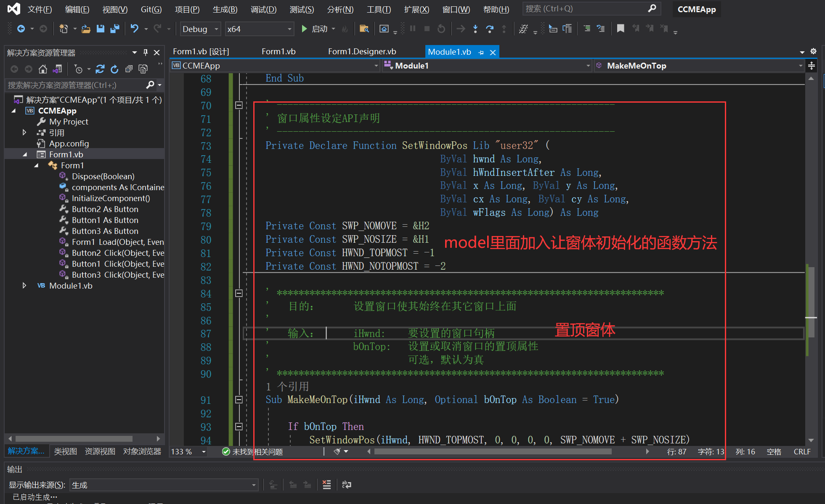Collapse code region at line 70
This screenshot has height=504, width=825.
click(x=239, y=105)
